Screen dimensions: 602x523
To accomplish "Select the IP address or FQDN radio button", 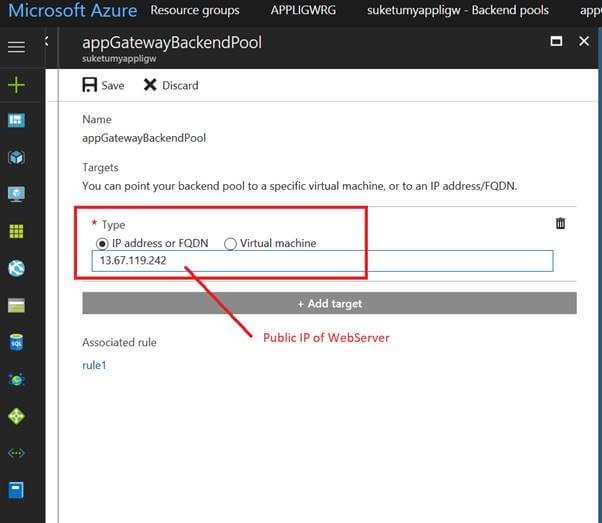I will point(102,243).
